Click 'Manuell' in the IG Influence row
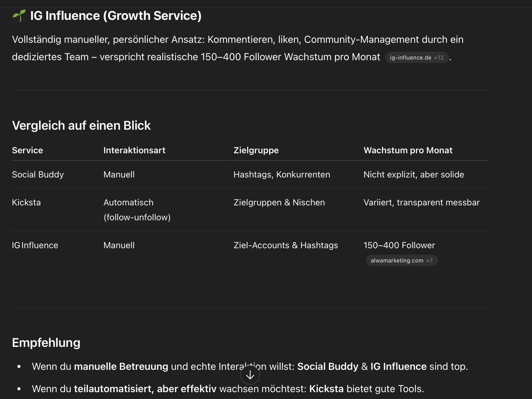This screenshot has width=532, height=399. point(119,245)
